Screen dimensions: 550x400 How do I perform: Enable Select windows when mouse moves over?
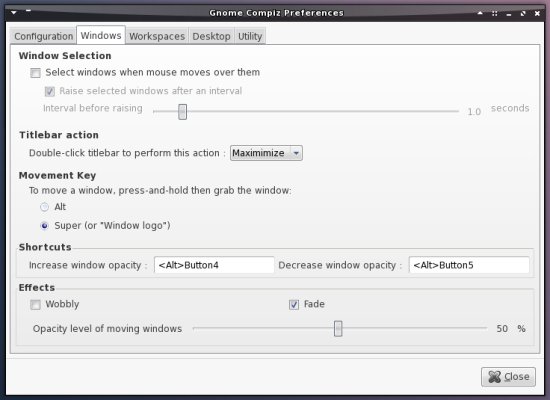35,73
